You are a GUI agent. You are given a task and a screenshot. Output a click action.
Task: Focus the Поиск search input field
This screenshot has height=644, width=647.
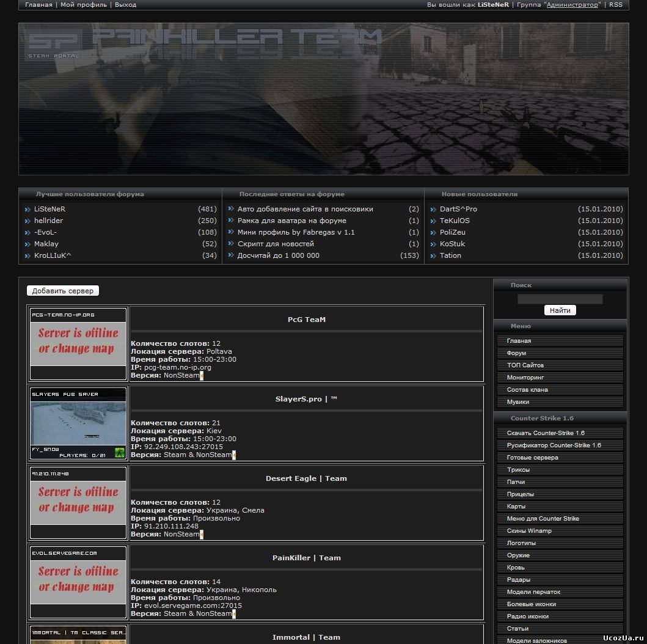click(560, 299)
